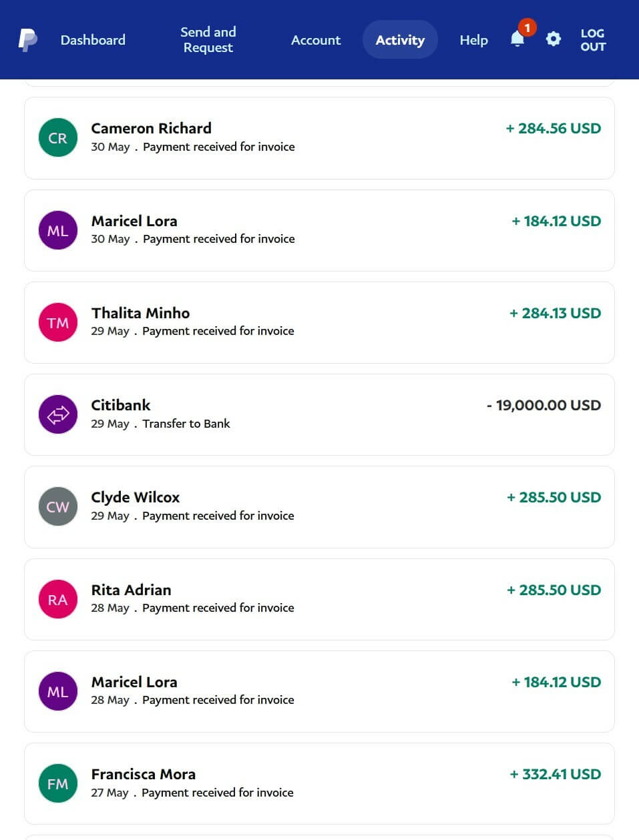The height and width of the screenshot is (840, 639).
Task: Open settings gear icon
Action: point(553,39)
